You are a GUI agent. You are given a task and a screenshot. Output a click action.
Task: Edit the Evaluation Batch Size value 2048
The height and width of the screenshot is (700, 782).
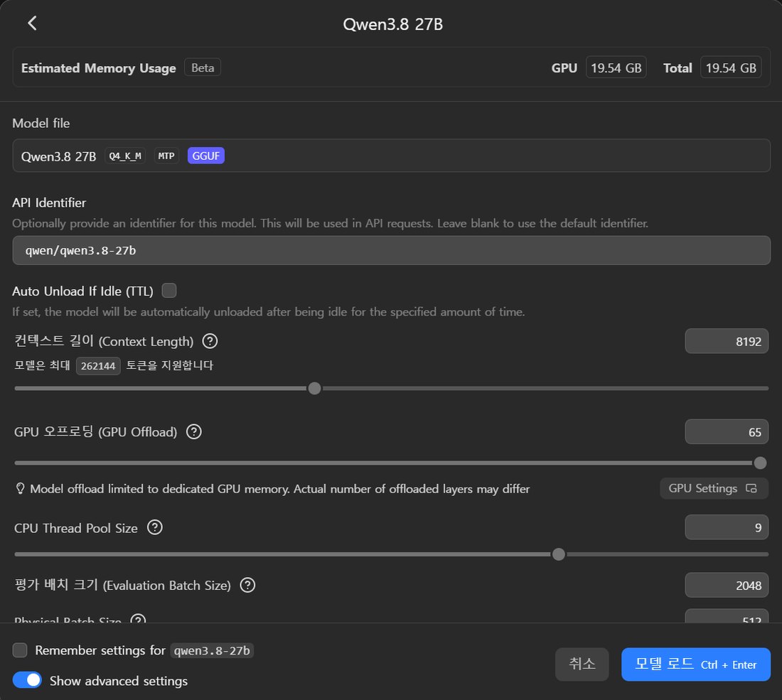pyautogui.click(x=727, y=586)
